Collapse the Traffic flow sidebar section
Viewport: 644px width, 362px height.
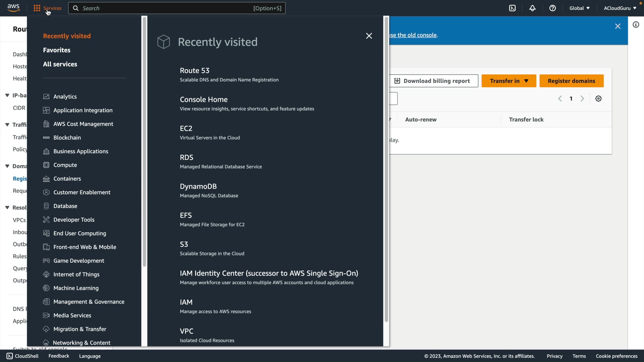click(x=7, y=125)
